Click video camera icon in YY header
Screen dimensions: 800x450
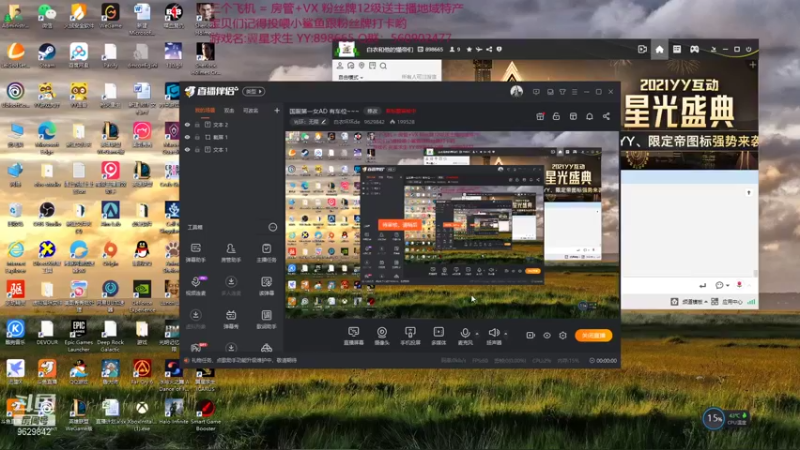[642, 49]
